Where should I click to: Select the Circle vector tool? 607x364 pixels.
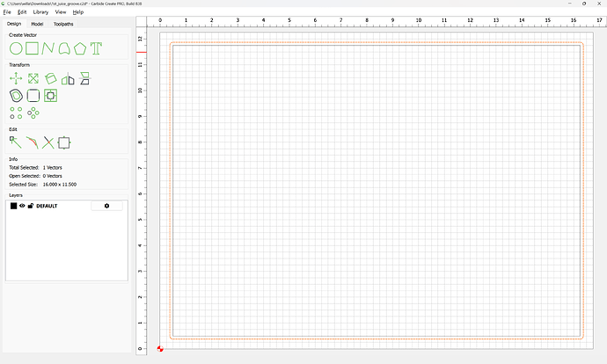16,47
